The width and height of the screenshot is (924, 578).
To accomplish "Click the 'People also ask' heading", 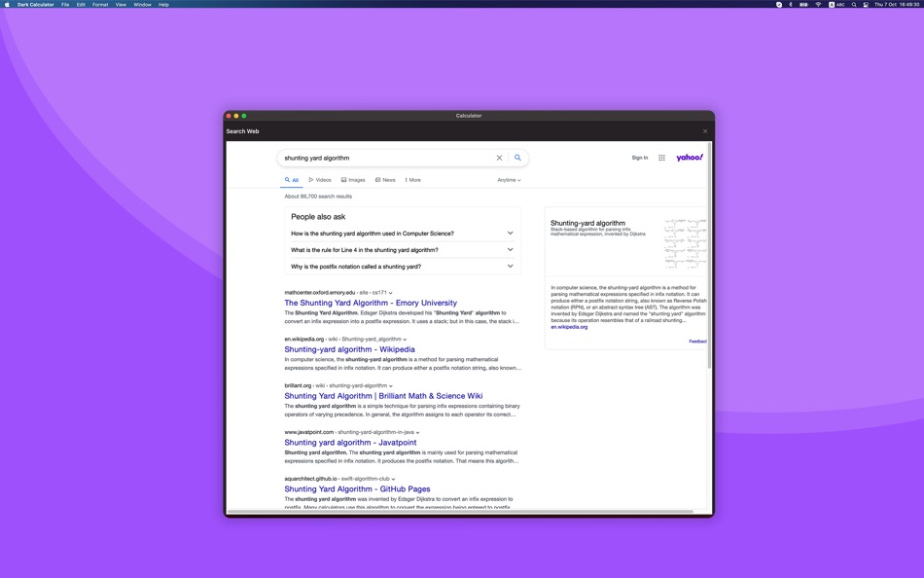I will pos(318,216).
